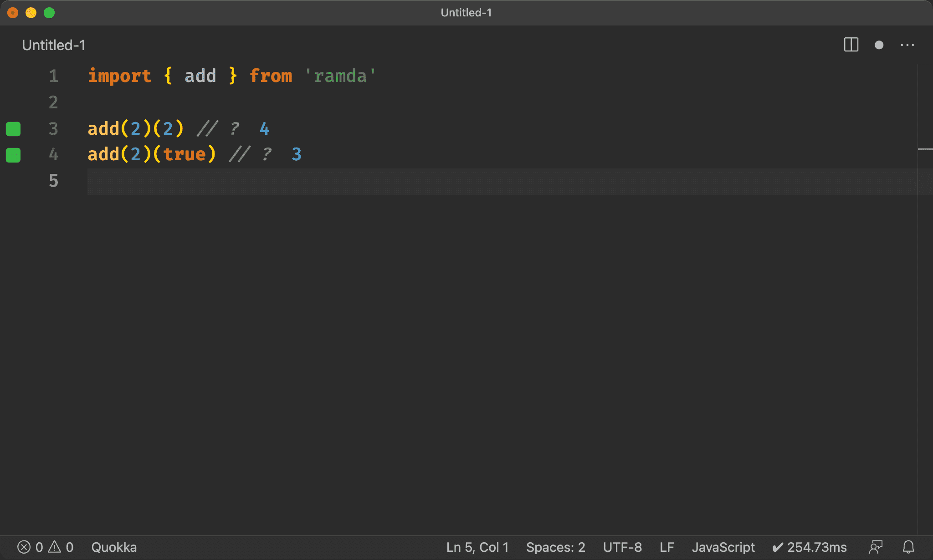Maximize the window with green button
933x560 pixels.
[x=49, y=13]
